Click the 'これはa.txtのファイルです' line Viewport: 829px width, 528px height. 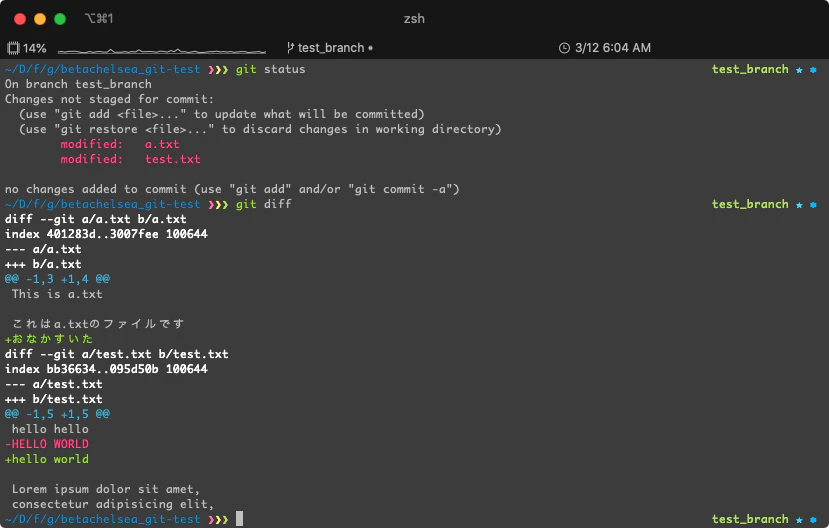98,324
